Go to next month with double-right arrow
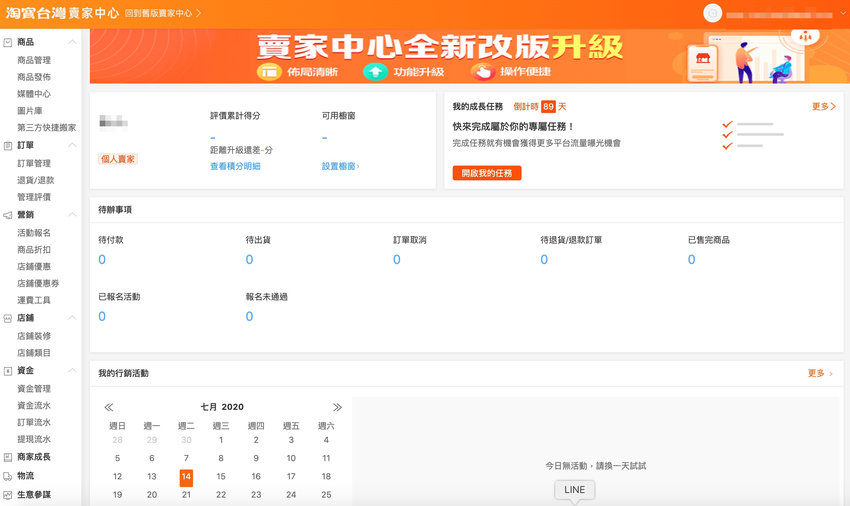850x506 pixels. point(337,407)
